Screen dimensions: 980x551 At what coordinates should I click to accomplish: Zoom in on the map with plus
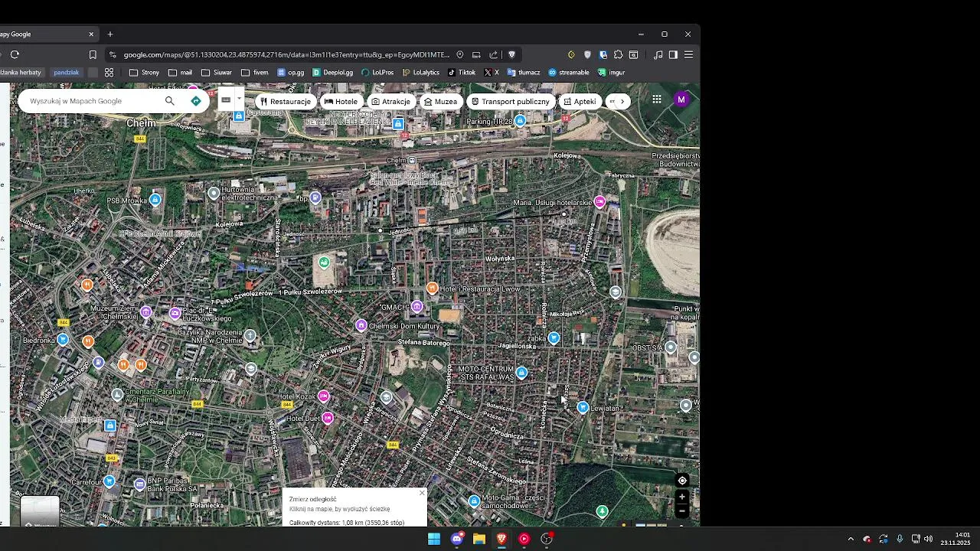click(682, 497)
